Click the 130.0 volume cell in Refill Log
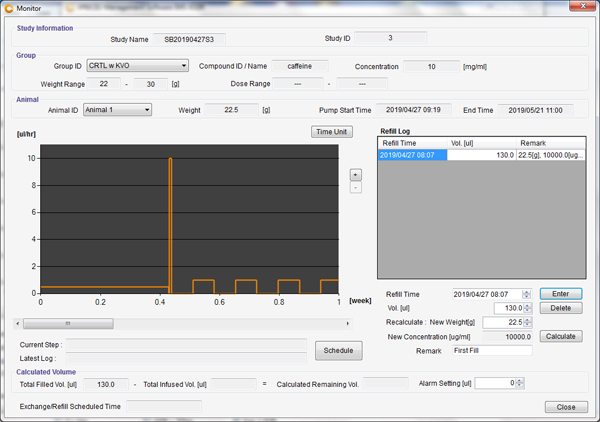The height and width of the screenshot is (422, 600). (481, 155)
